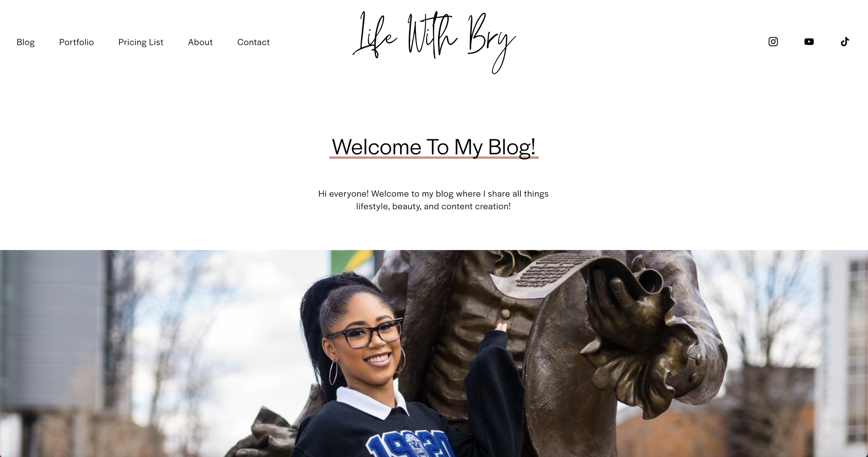Visit the TikTok icon link
Viewport: 868px width, 457px height.
click(x=845, y=42)
